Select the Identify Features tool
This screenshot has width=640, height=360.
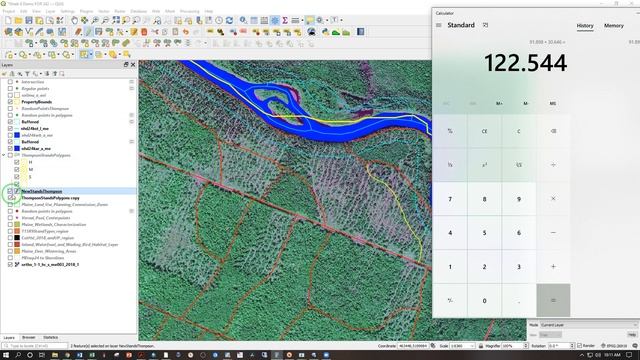click(243, 20)
